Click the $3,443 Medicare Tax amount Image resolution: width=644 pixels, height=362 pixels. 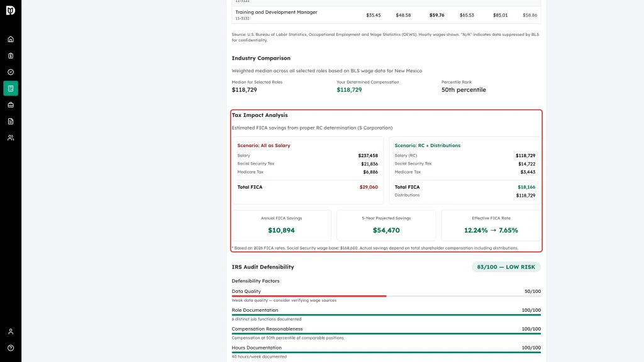coord(528,172)
